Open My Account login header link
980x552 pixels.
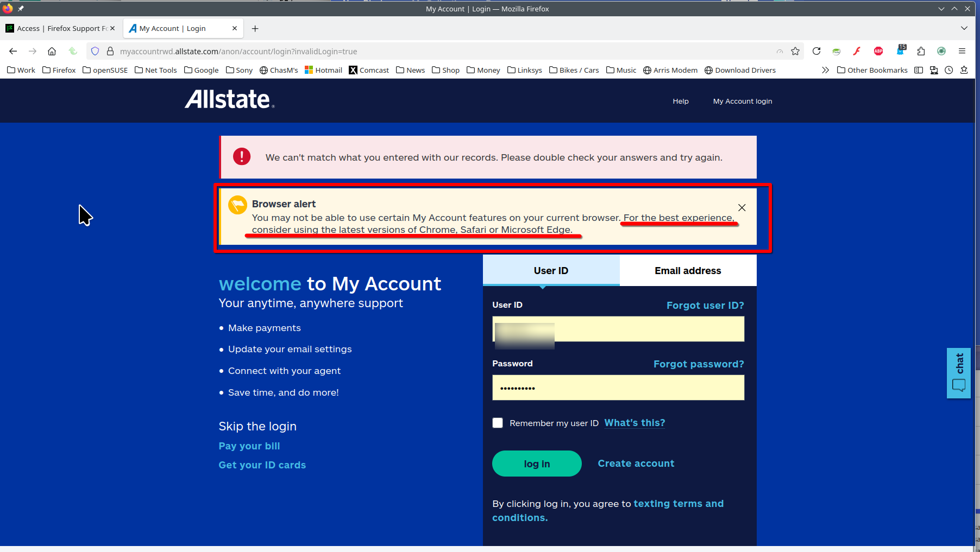pyautogui.click(x=743, y=101)
